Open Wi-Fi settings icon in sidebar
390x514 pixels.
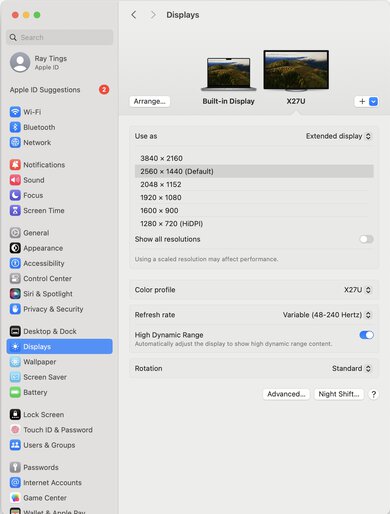pos(15,112)
